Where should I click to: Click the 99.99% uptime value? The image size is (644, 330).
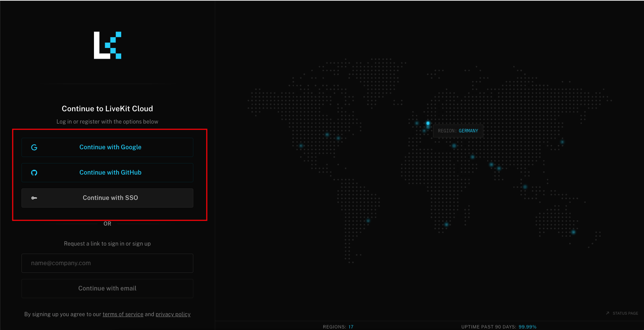(527, 327)
